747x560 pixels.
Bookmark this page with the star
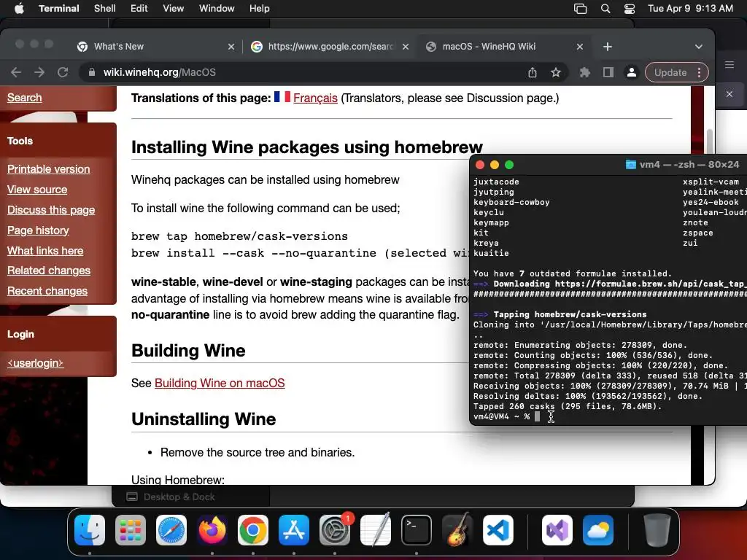tap(555, 72)
